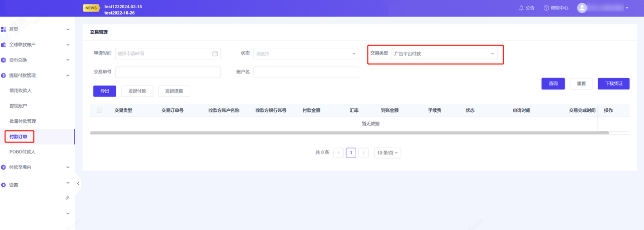Viewport: 644px width, 230px height.
Task: Click the 首页 home icon in sidebar
Action: pyautogui.click(x=4, y=29)
